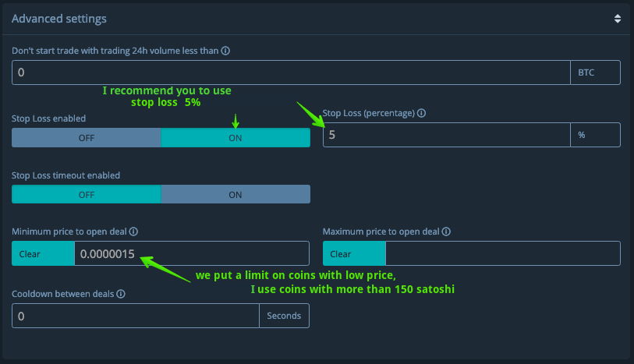Image resolution: width=634 pixels, height=364 pixels.
Task: Click the minimum price field showing 0.0000015
Action: 191,254
